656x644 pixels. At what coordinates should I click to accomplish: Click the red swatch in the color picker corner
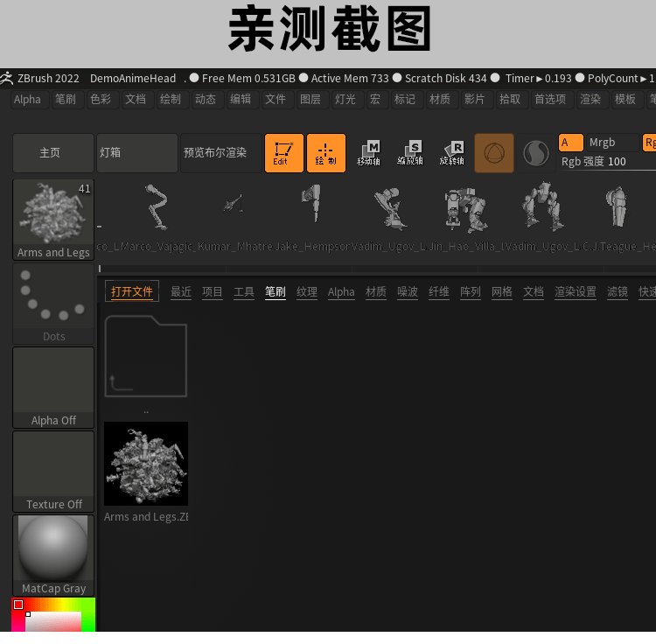click(18, 605)
